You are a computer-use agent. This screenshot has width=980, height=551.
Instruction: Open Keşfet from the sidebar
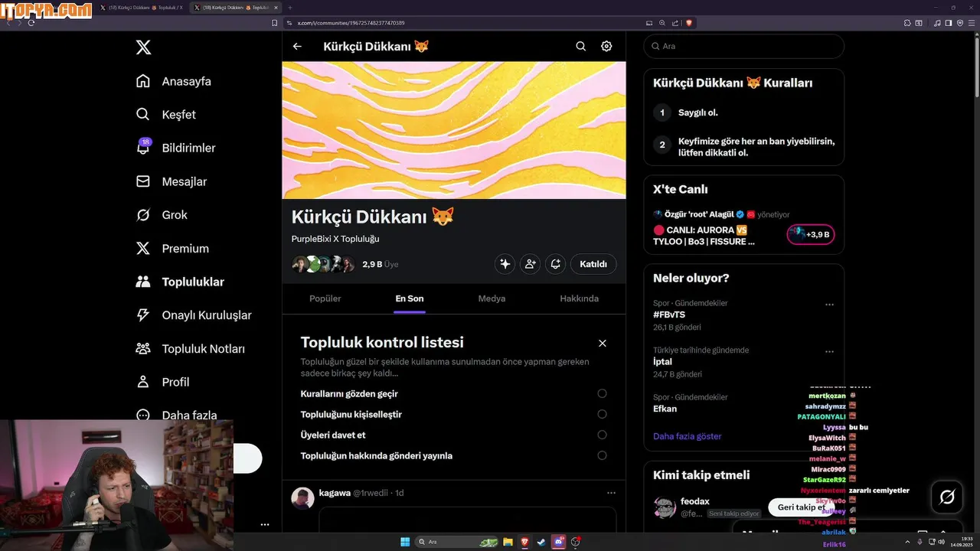tap(166, 115)
